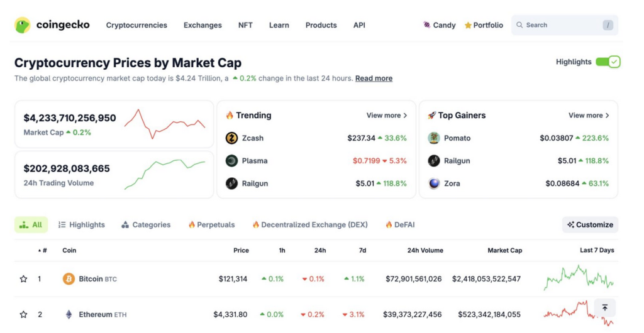The image size is (644, 333).
Task: Expand Top Gainers via View more
Action: coord(589,116)
